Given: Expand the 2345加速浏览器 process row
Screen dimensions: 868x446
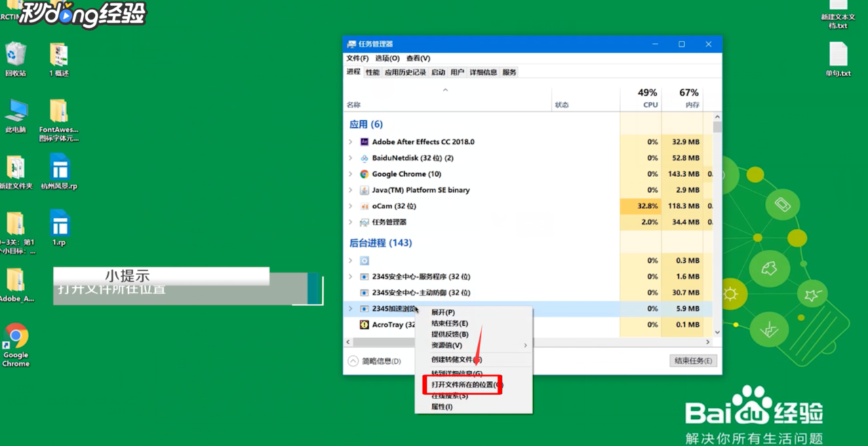Looking at the screenshot, I should pos(351,309).
